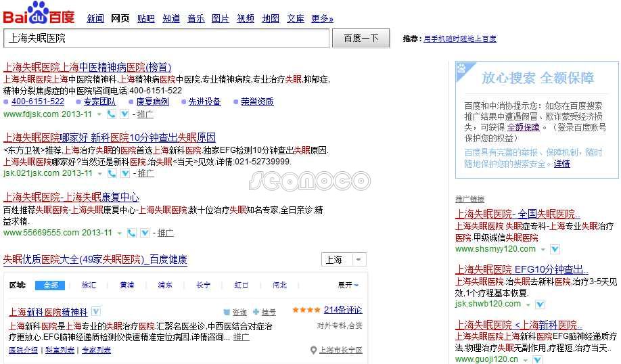The width and height of the screenshot is (621, 364).
Task: Click the phone icon next to www.55669555.com
Action: [x=131, y=233]
